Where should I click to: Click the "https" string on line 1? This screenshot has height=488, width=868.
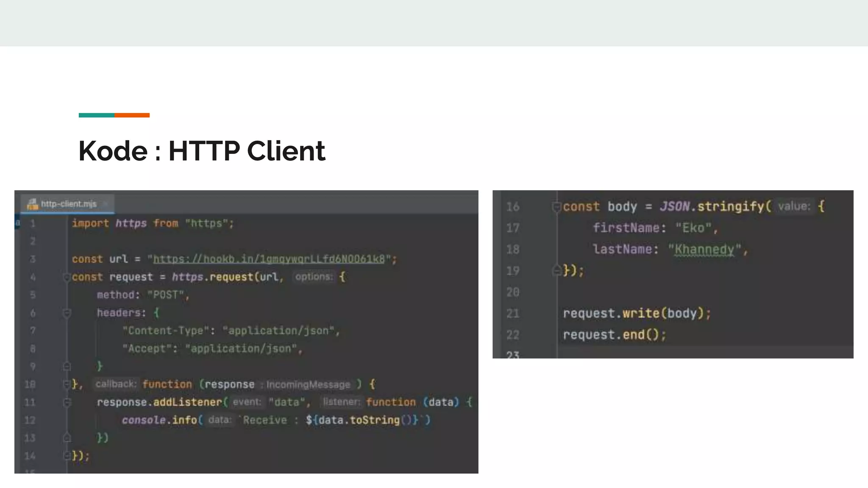click(x=206, y=223)
